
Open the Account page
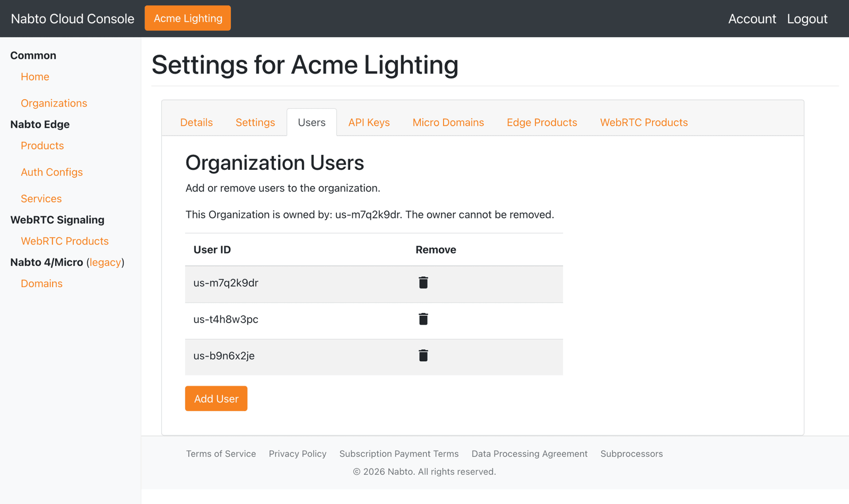752,19
